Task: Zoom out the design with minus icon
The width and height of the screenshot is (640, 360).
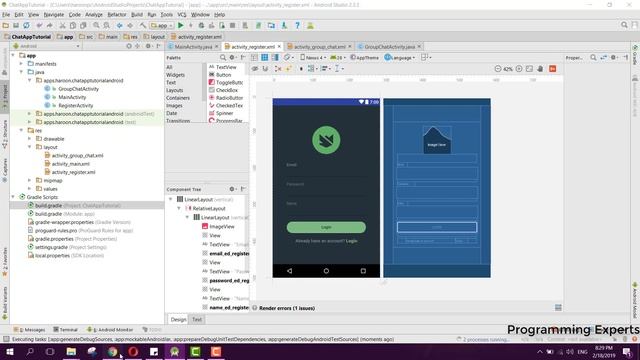Action: coord(498,69)
